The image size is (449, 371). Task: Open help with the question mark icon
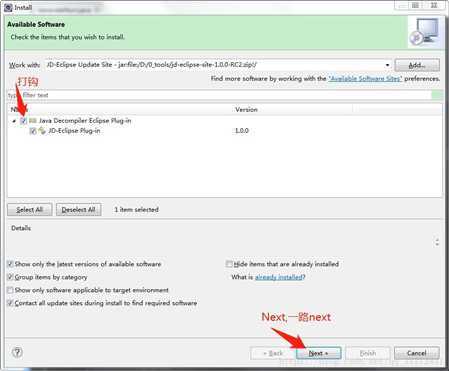point(17,352)
